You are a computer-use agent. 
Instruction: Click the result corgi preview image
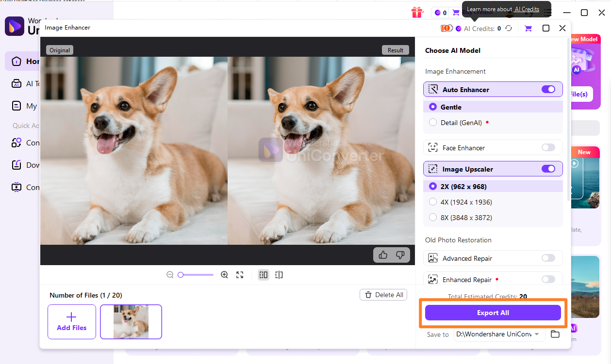point(321,151)
